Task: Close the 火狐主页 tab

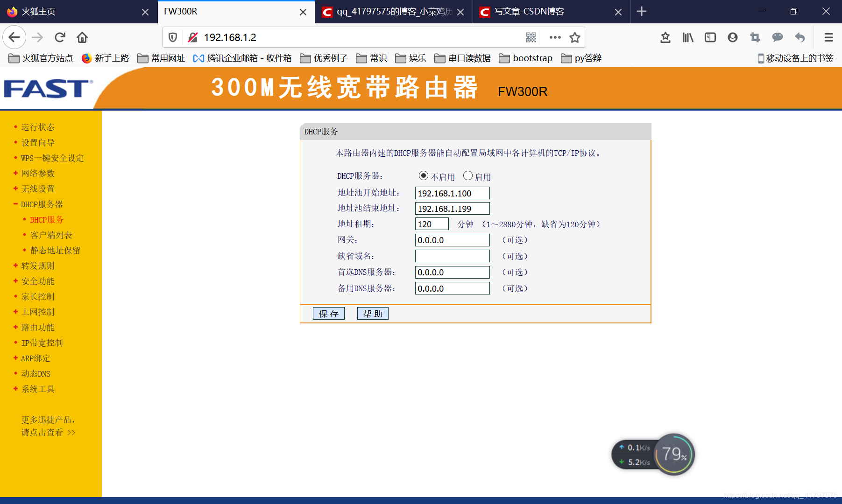Action: (145, 12)
